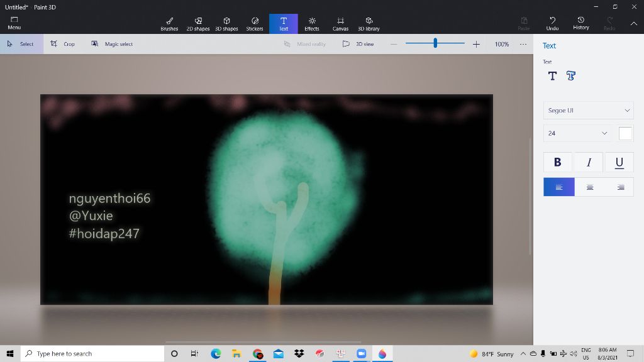Collapse the ribbon with the chevron
The height and width of the screenshot is (362, 644).
(x=634, y=24)
